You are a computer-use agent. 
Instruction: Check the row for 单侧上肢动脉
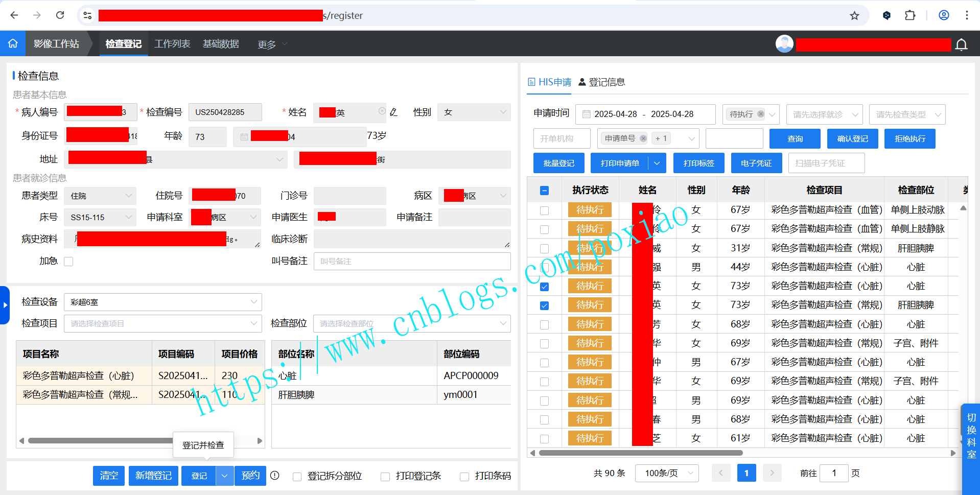pyautogui.click(x=545, y=210)
